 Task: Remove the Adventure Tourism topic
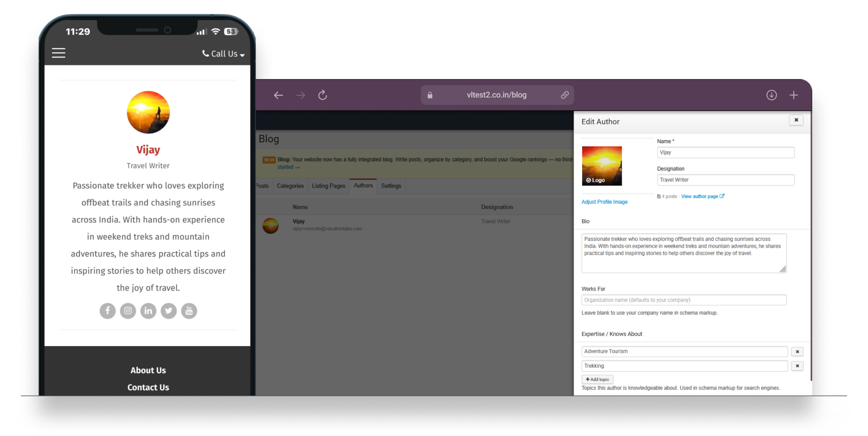(x=797, y=352)
